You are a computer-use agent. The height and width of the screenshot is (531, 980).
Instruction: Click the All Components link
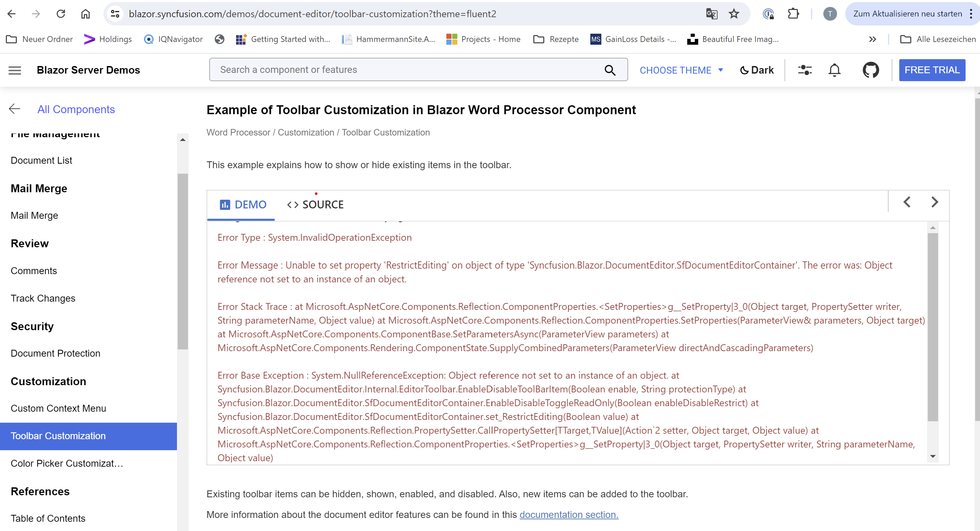pos(76,109)
